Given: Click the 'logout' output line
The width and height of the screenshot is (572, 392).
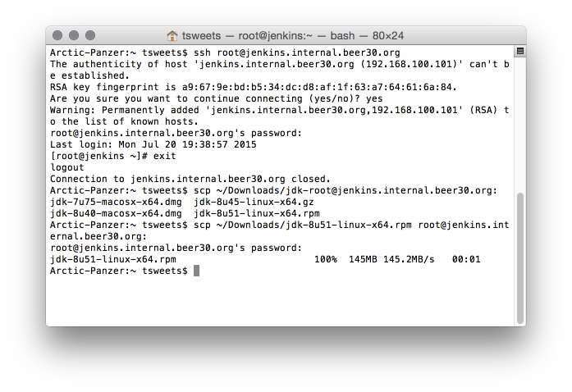Looking at the screenshot, I should coord(67,167).
